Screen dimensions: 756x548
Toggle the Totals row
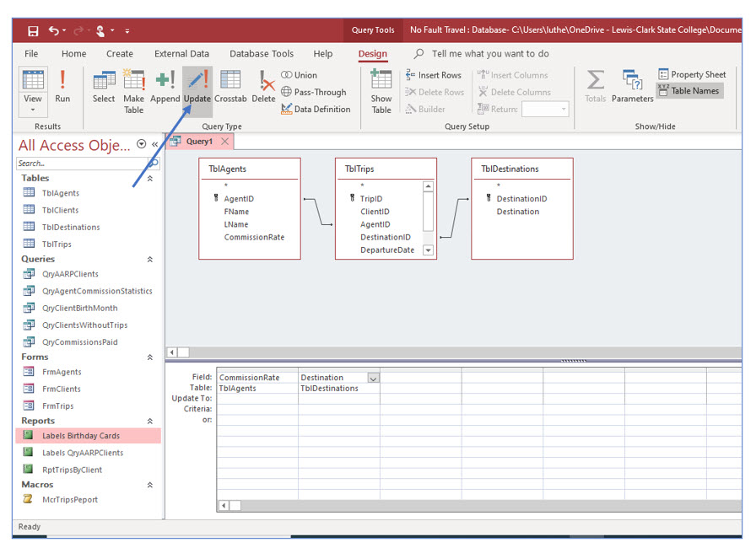point(596,86)
